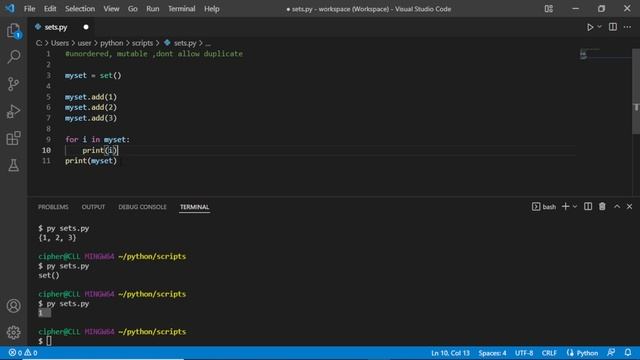The image size is (640, 360).
Task: Maximize the panel with chevron up
Action: point(617,207)
